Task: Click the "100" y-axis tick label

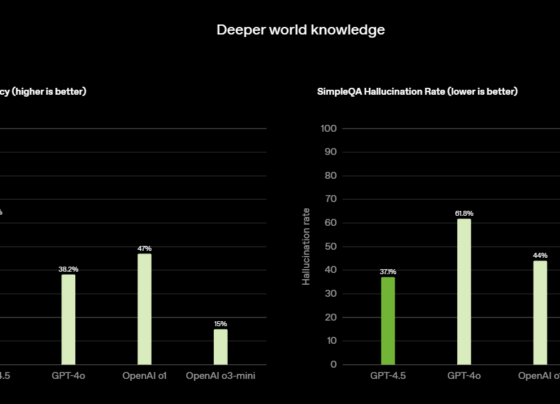Action: point(329,129)
